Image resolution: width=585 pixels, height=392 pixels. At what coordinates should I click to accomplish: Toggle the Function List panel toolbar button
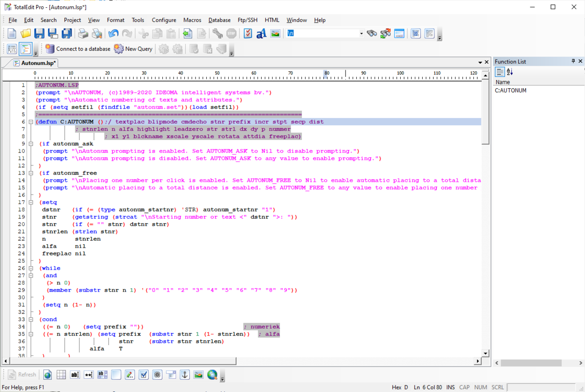pos(25,49)
